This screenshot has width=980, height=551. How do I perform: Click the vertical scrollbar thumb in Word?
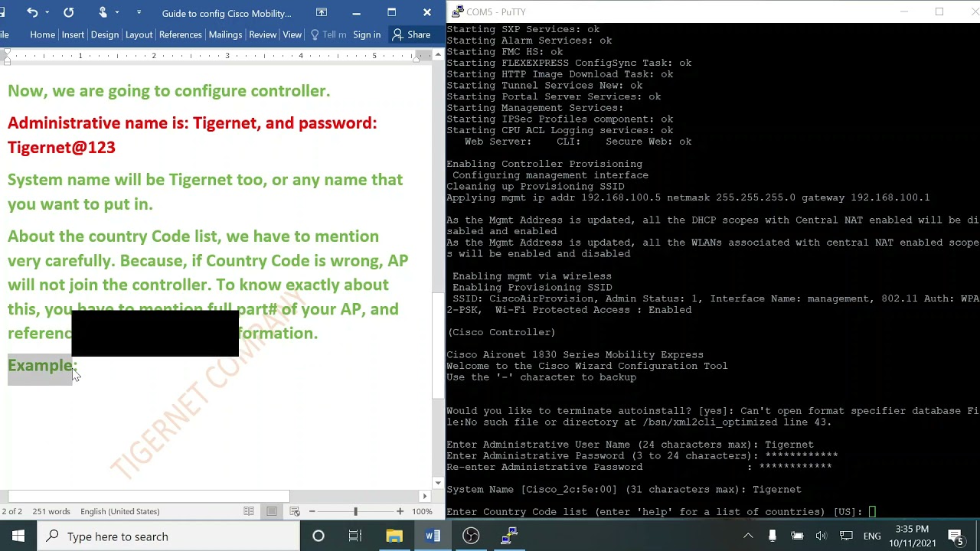point(438,347)
